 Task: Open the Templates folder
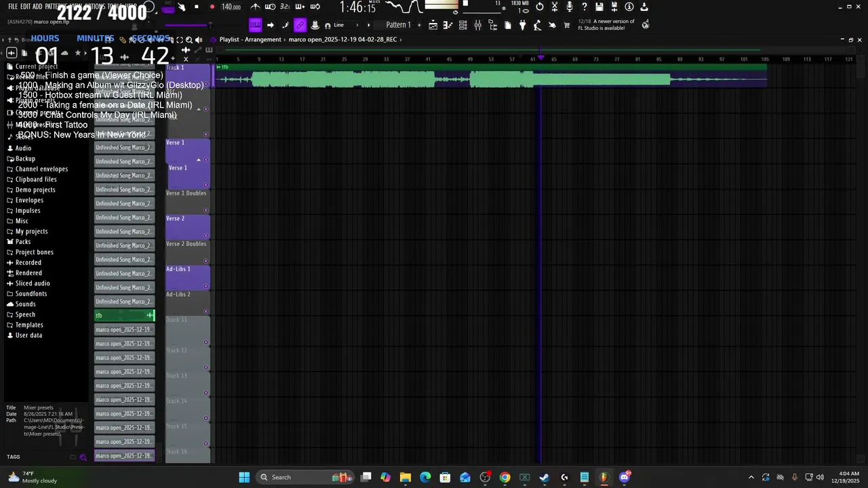pos(29,325)
